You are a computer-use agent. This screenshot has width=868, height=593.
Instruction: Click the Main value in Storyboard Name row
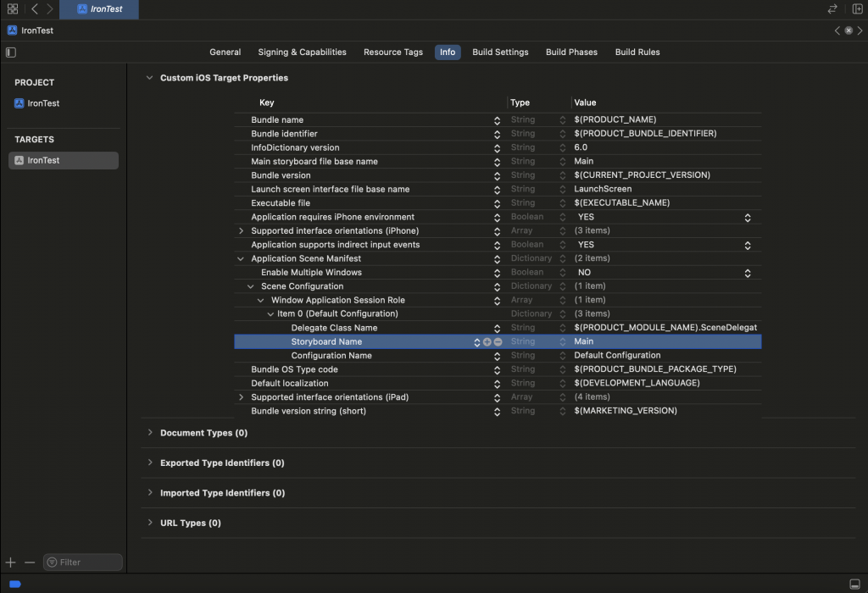[583, 341]
